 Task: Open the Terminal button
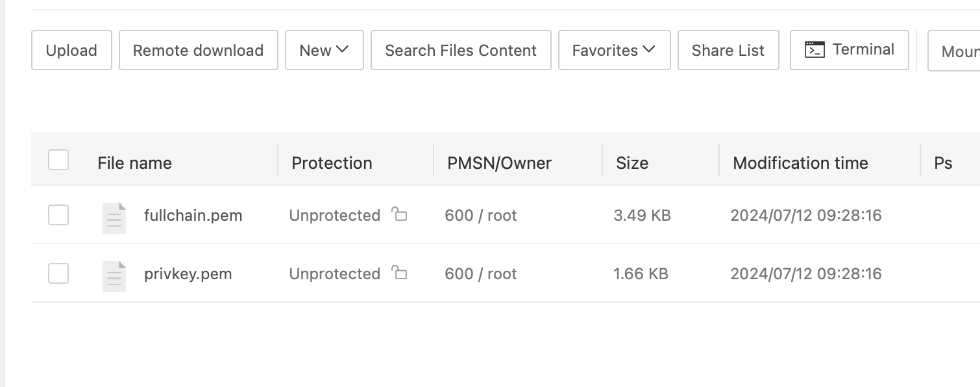tap(849, 50)
